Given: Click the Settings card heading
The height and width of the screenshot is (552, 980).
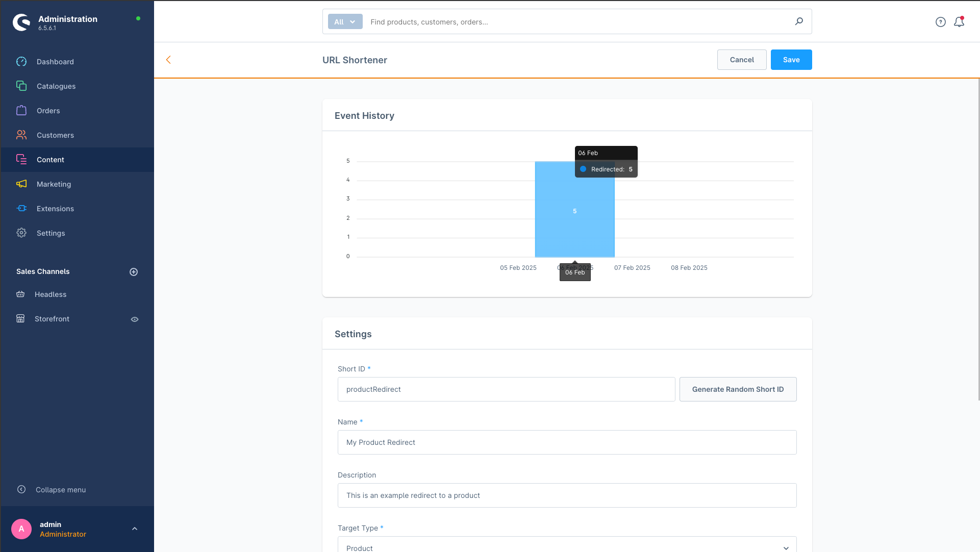Looking at the screenshot, I should click(353, 334).
